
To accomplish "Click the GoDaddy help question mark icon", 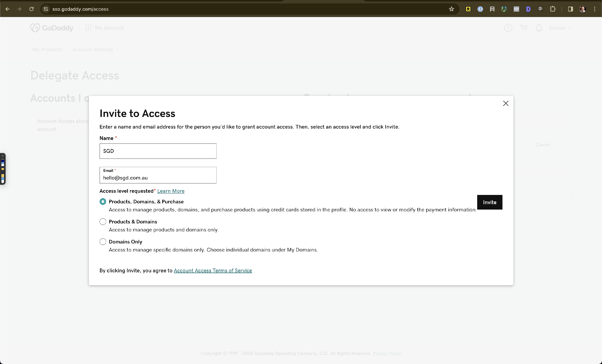I will tap(508, 28).
